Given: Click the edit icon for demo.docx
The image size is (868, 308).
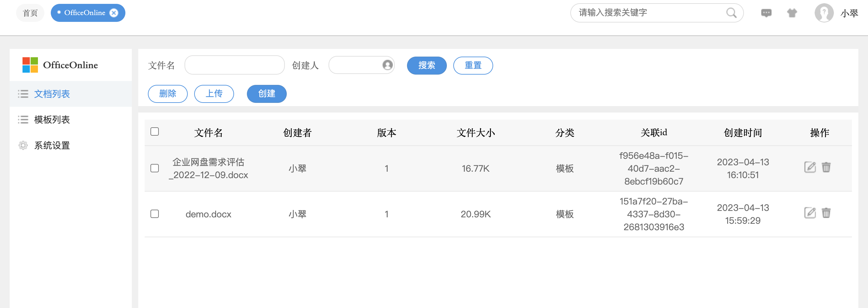Looking at the screenshot, I should click(x=810, y=213).
